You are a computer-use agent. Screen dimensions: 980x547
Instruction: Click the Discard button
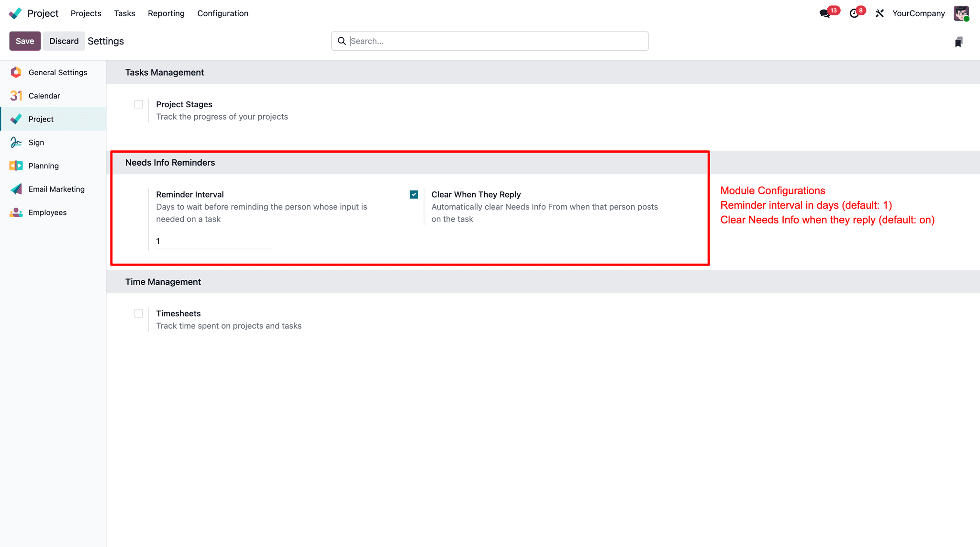pos(64,41)
